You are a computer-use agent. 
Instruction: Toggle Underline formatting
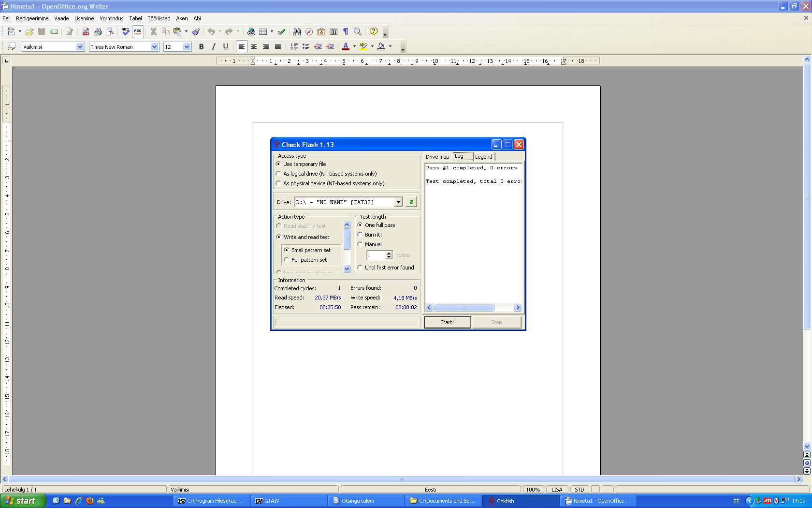point(226,47)
